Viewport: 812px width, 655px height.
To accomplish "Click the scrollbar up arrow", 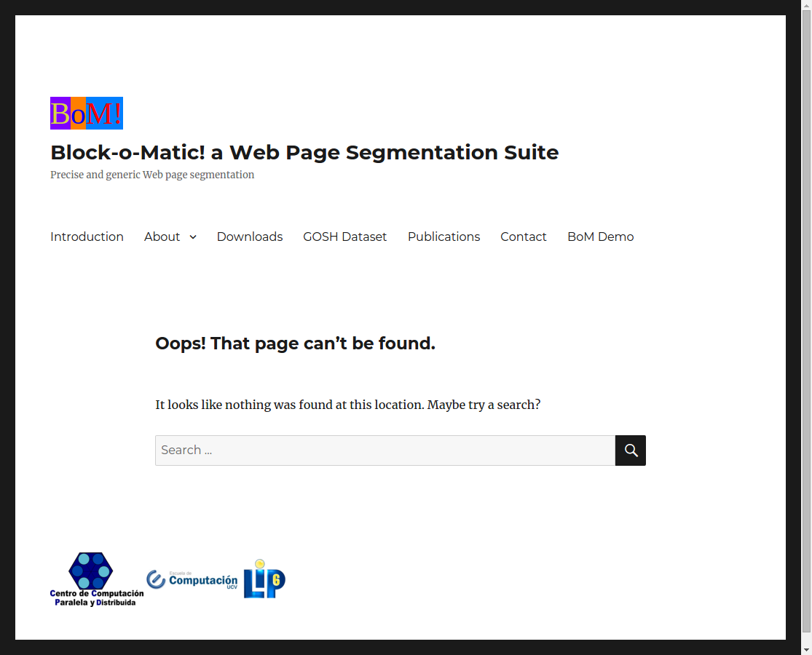I will (x=806, y=6).
